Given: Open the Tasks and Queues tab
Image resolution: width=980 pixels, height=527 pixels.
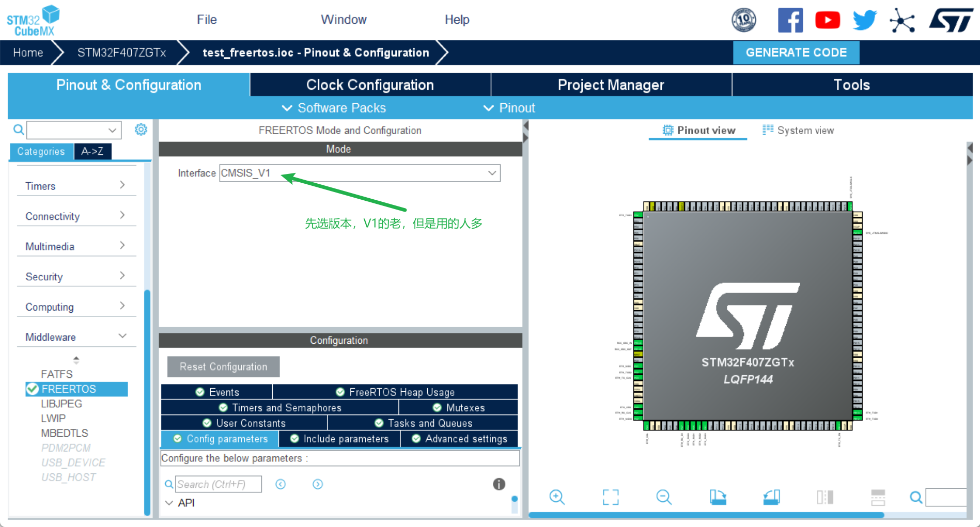Looking at the screenshot, I should [x=423, y=423].
